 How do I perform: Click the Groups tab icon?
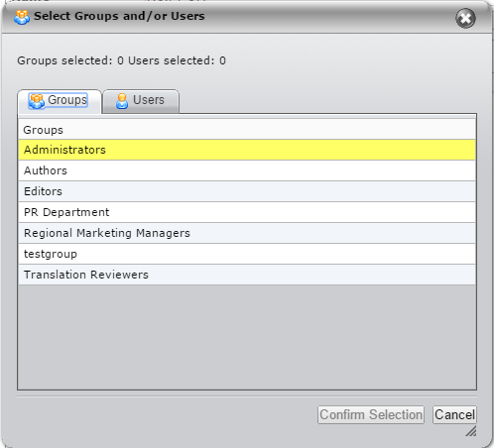pyautogui.click(x=37, y=101)
